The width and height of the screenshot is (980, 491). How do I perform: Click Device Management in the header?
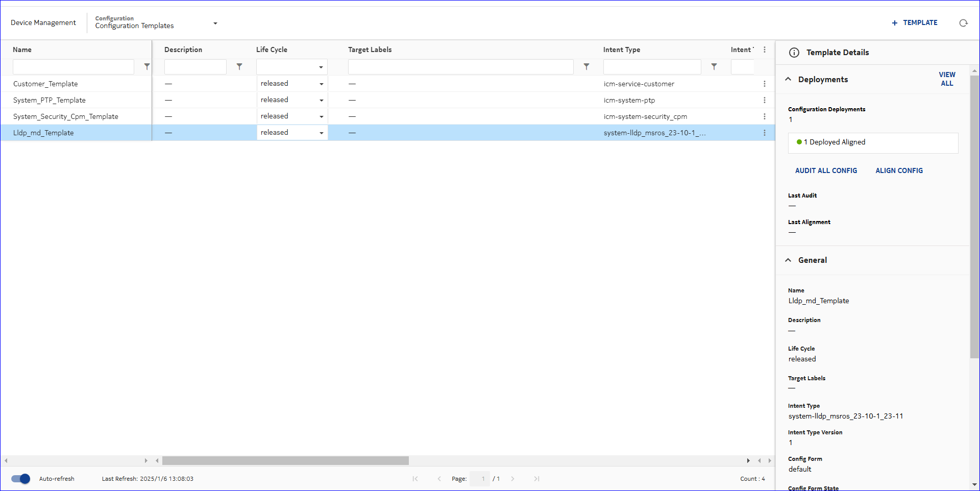[x=43, y=22]
